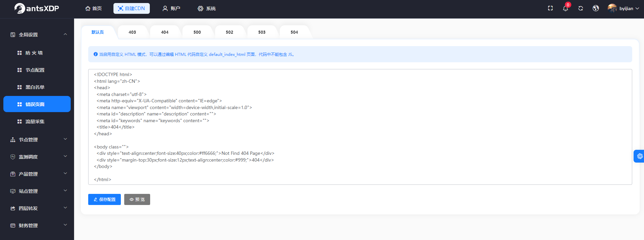The image size is (644, 240).
Task: Click the 财务管理 card icon
Action: 13,226
